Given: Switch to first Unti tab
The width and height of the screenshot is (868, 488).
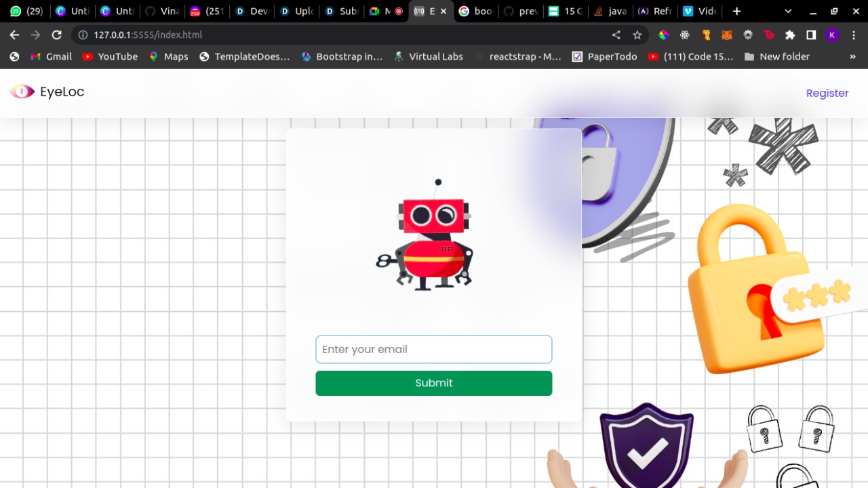Looking at the screenshot, I should pyautogui.click(x=72, y=12).
